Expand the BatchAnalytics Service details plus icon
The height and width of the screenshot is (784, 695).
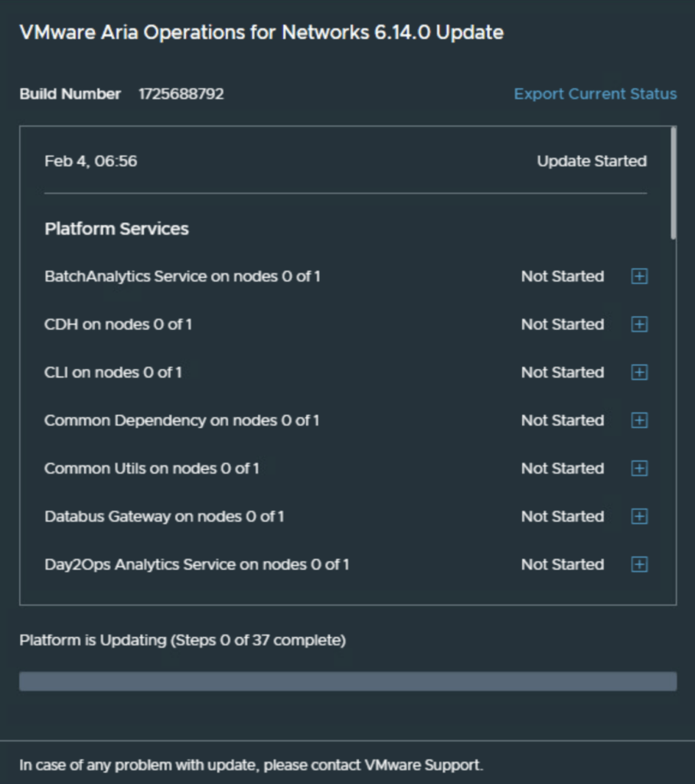tap(639, 276)
